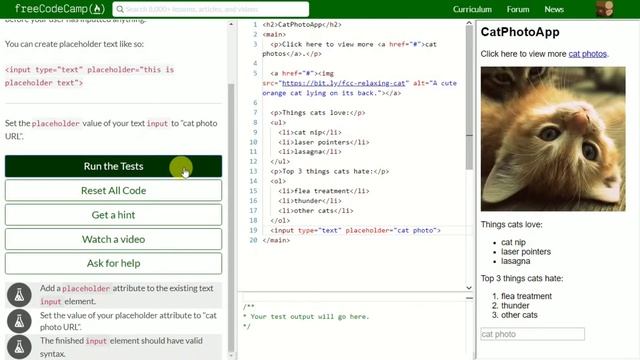
Task: Click Get a hint button
Action: 113,215
